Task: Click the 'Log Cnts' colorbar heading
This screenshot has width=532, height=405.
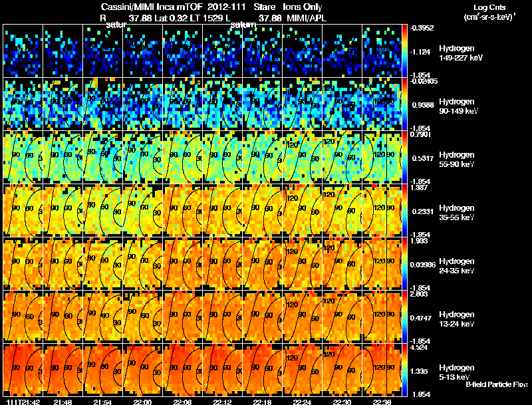Action: [489, 7]
